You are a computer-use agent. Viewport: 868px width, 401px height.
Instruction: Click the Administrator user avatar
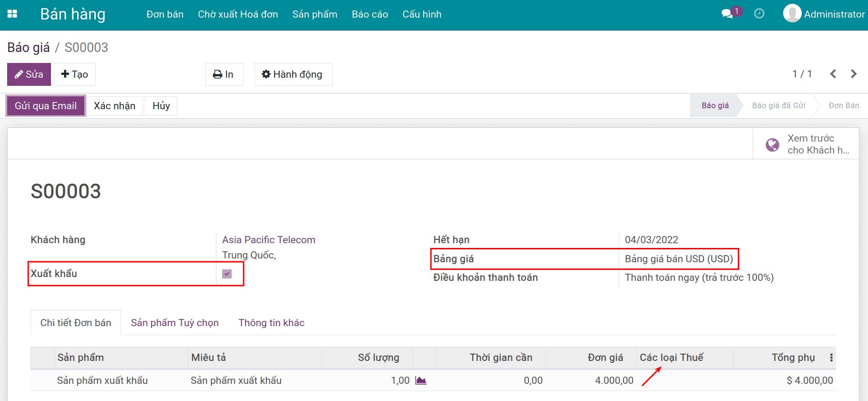(x=792, y=14)
